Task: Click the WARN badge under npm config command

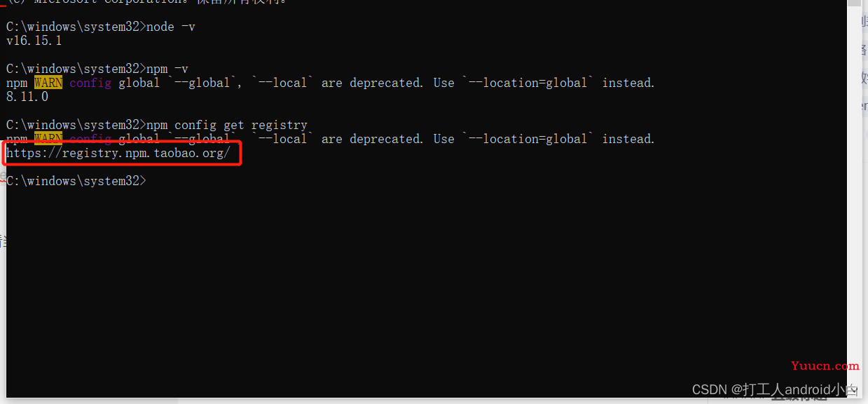Action: tap(48, 137)
